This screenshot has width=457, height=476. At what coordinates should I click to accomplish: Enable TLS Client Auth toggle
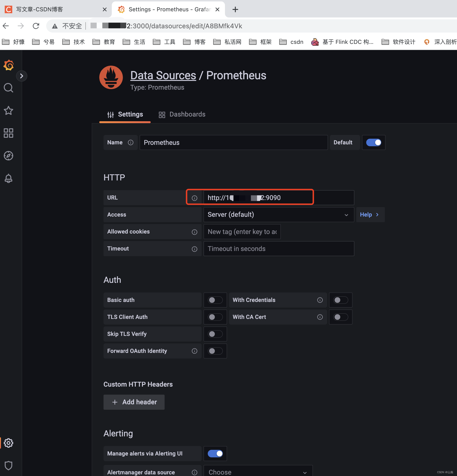(x=215, y=317)
